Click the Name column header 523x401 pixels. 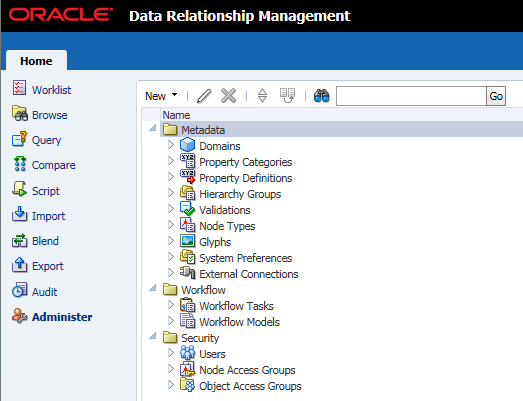[176, 115]
